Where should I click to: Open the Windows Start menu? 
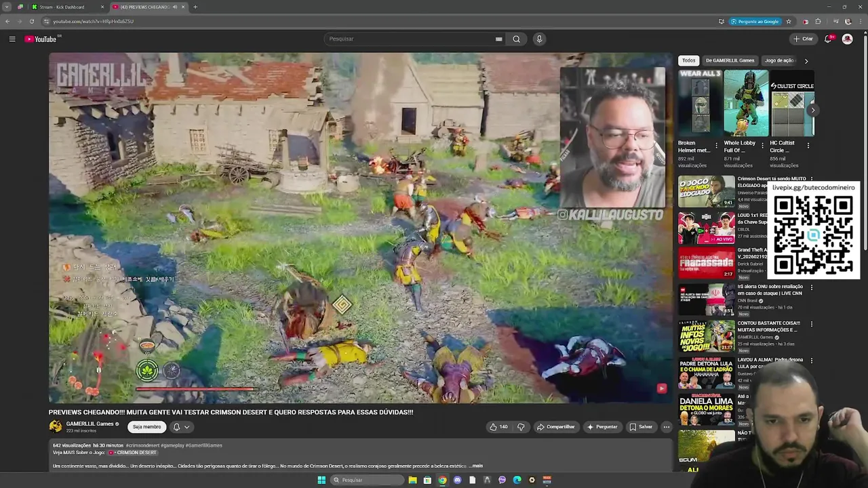tap(321, 480)
